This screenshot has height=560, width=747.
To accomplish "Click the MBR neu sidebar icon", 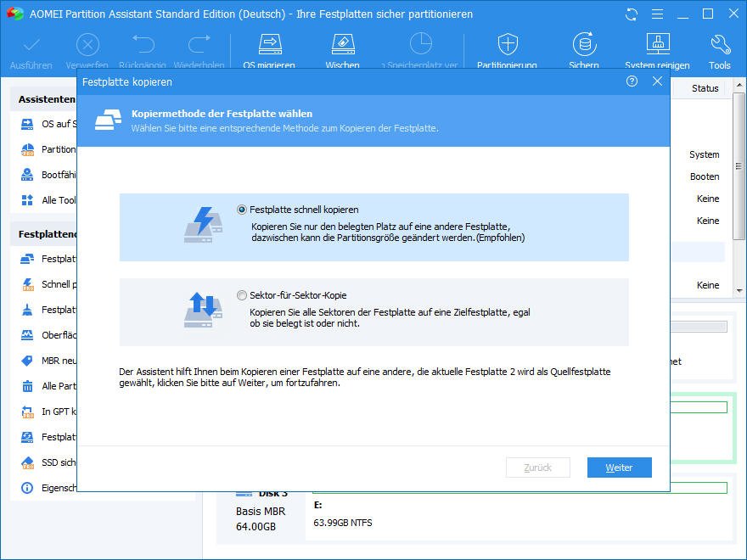I will [27, 361].
